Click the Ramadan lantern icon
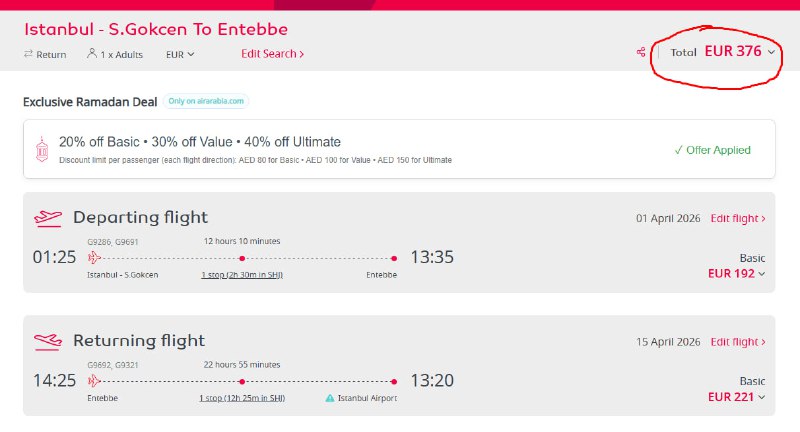Viewport: 800px width, 432px height. [x=41, y=150]
